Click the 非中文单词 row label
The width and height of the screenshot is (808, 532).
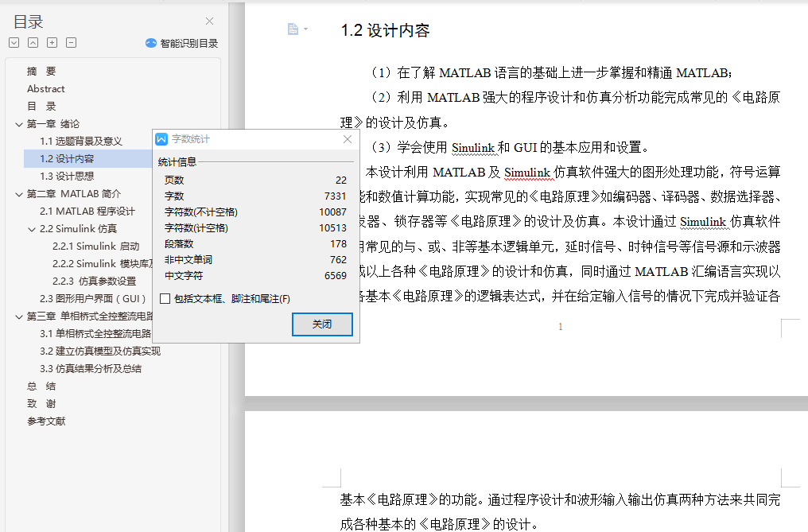coord(188,260)
